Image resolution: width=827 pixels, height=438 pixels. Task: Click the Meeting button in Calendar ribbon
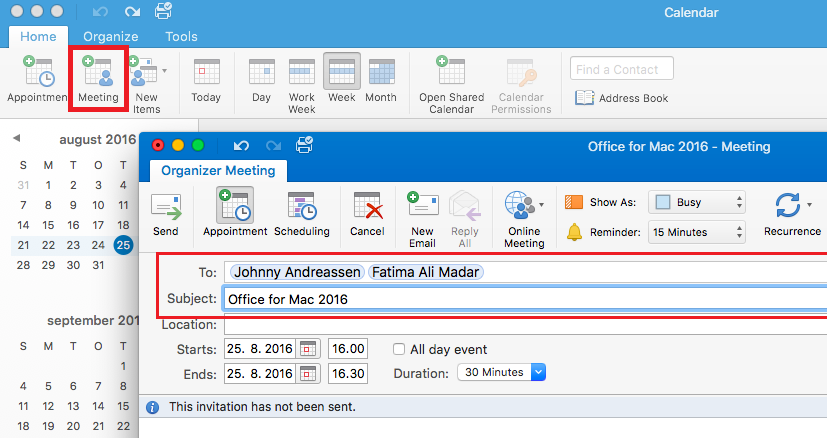98,79
